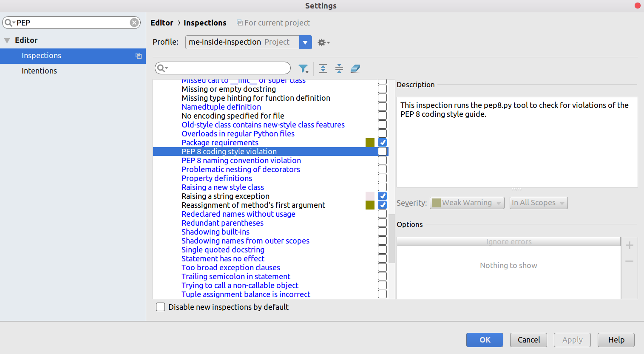Add an ignored error with plus button
This screenshot has height=354, width=644.
click(x=630, y=245)
